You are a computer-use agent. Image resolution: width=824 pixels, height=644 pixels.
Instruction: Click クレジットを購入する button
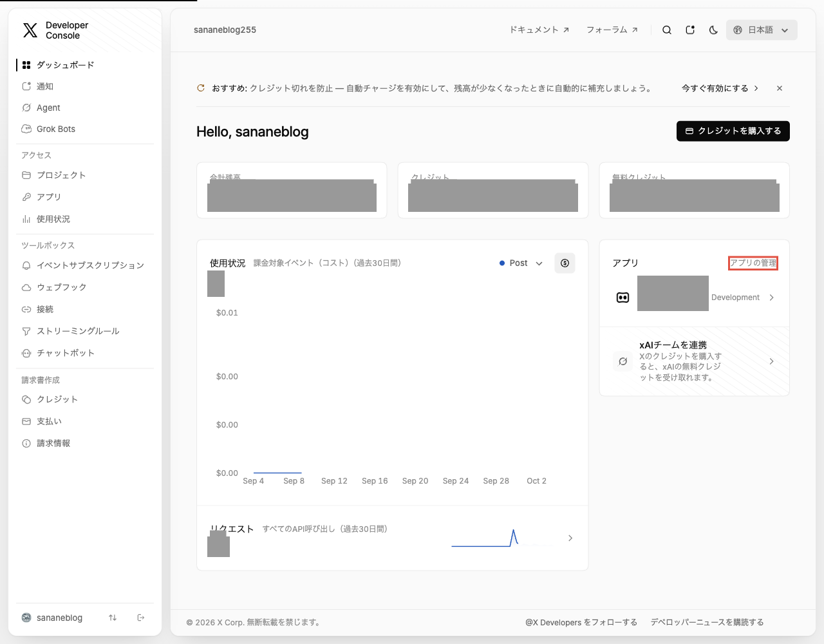pos(733,131)
